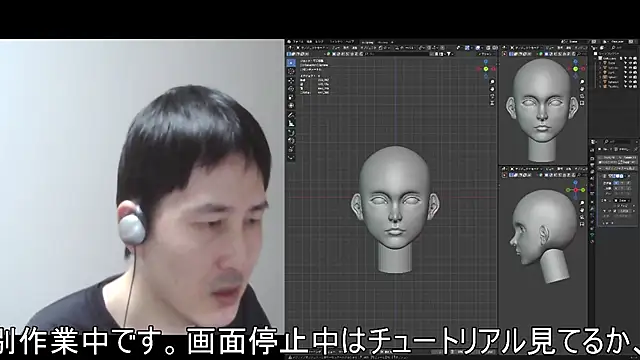Image resolution: width=640 pixels, height=360 pixels.
Task: Toggle camera view in top-right viewport
Action: tap(582, 96)
